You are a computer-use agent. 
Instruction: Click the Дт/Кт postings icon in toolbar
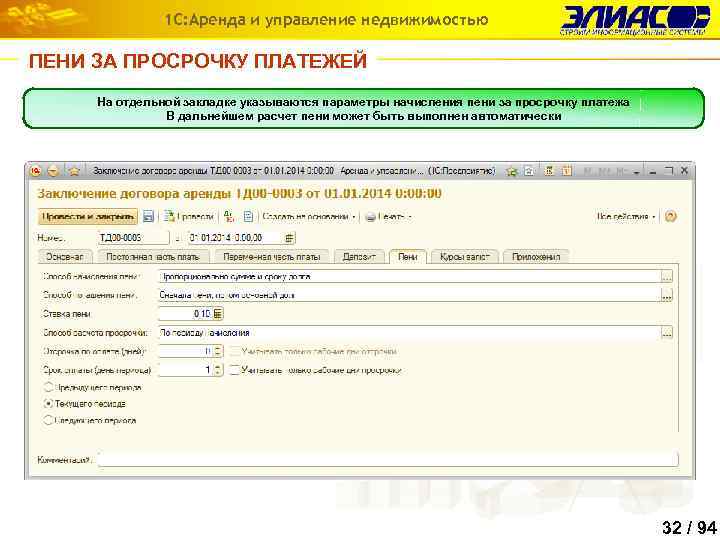[x=230, y=216]
